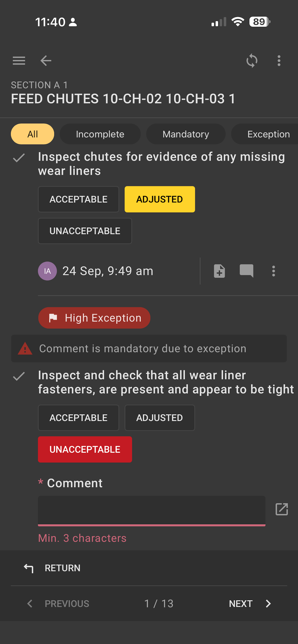Screen dimensions: 298x644
Task: Switch to the Incomplete filter tab
Action: click(x=100, y=134)
